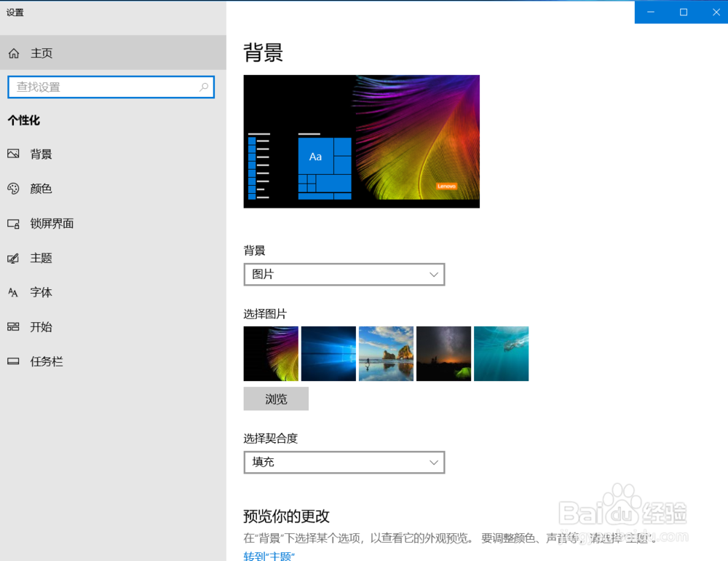Switch to 主页 in the sidebar
Screen dimensions: 728x561
click(x=40, y=52)
